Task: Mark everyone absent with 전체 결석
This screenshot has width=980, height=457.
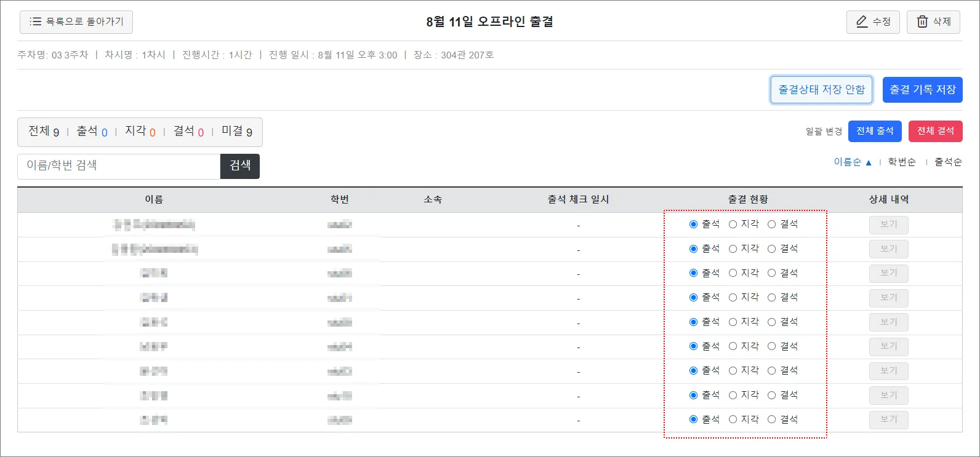Action: [936, 131]
